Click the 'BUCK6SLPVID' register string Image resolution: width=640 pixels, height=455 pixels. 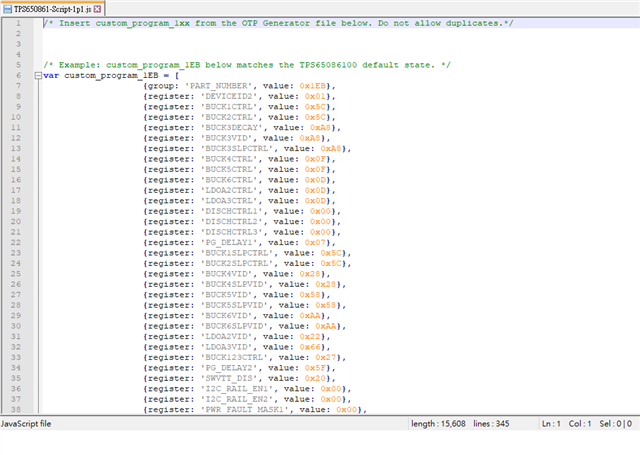pos(234,326)
